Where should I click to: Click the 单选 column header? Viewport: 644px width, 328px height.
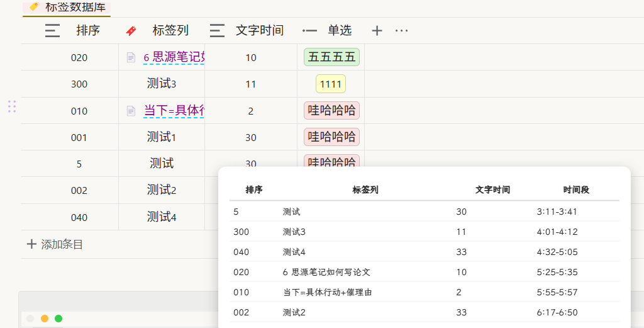[x=331, y=30]
